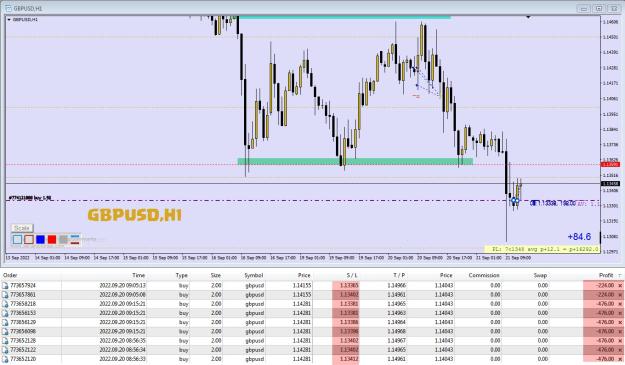Sort the table by the Order column
This screenshot has height=365, width=625.
tap(10, 275)
